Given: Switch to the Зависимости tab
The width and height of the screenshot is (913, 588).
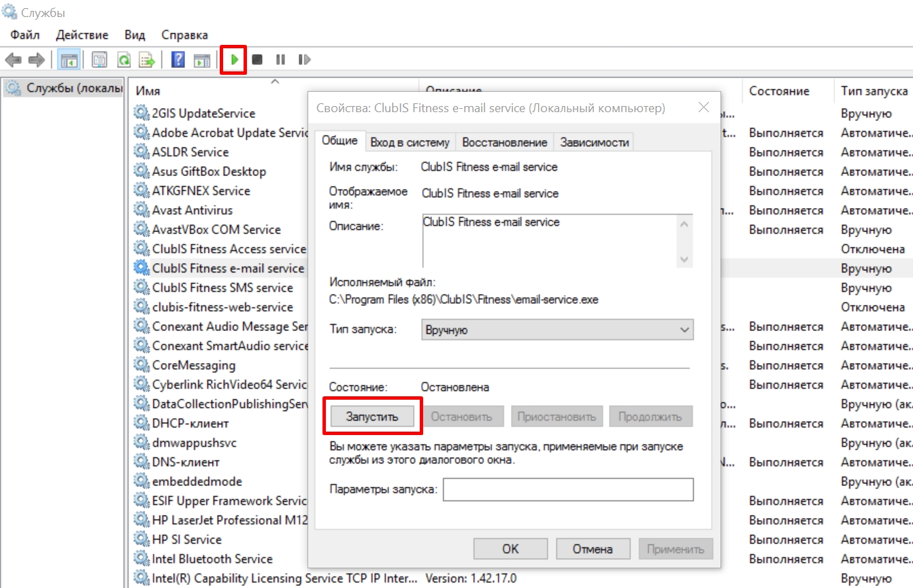Looking at the screenshot, I should tap(594, 142).
